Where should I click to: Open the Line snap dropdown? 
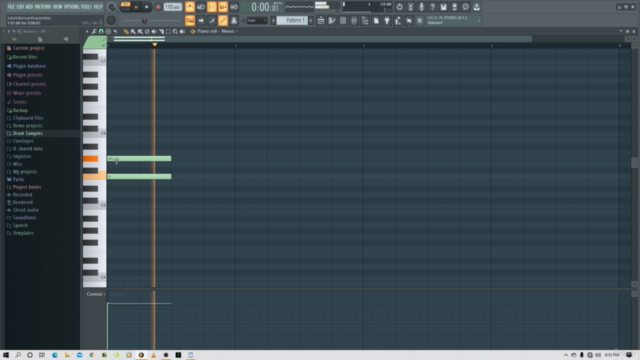[257, 20]
